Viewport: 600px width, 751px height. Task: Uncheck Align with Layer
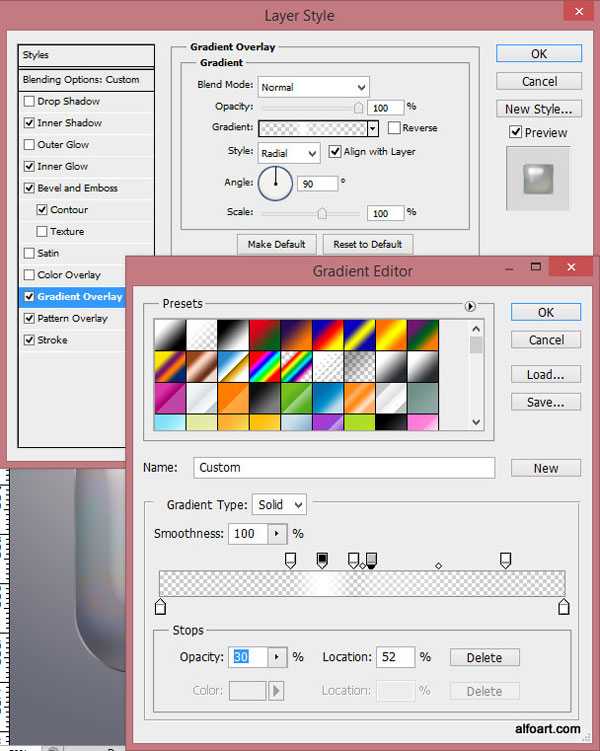pos(335,152)
